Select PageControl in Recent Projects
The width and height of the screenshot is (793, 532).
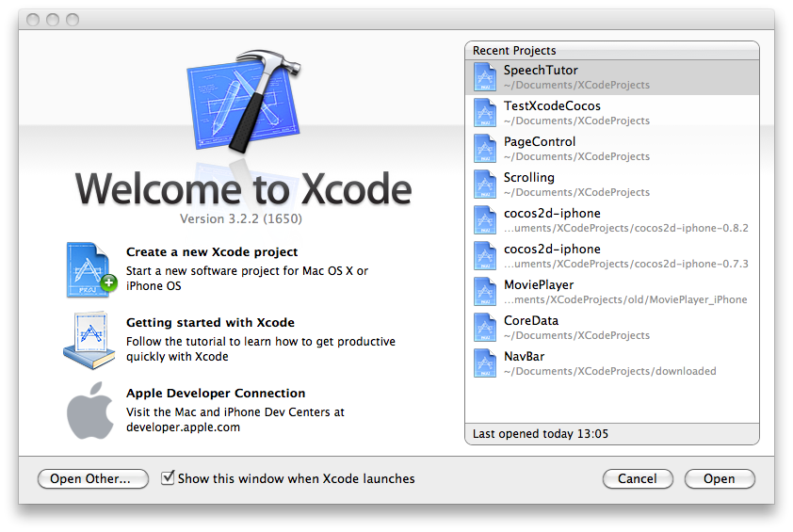pos(612,149)
